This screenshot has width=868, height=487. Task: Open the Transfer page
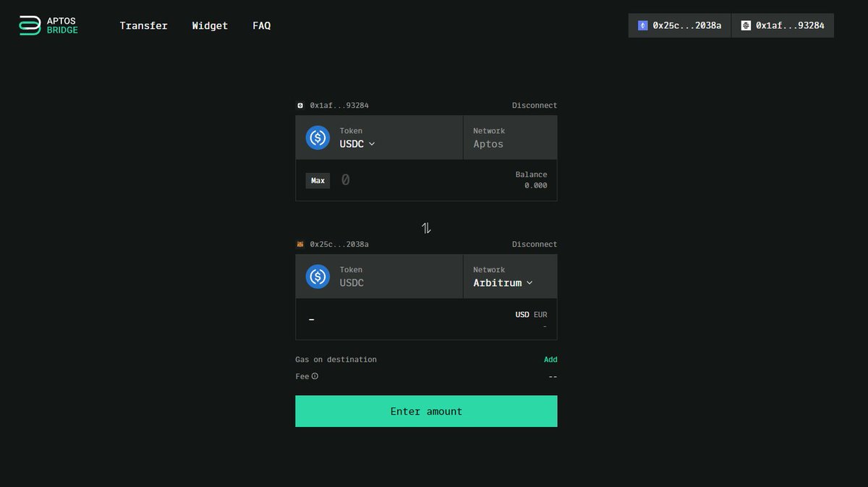[x=143, y=25]
